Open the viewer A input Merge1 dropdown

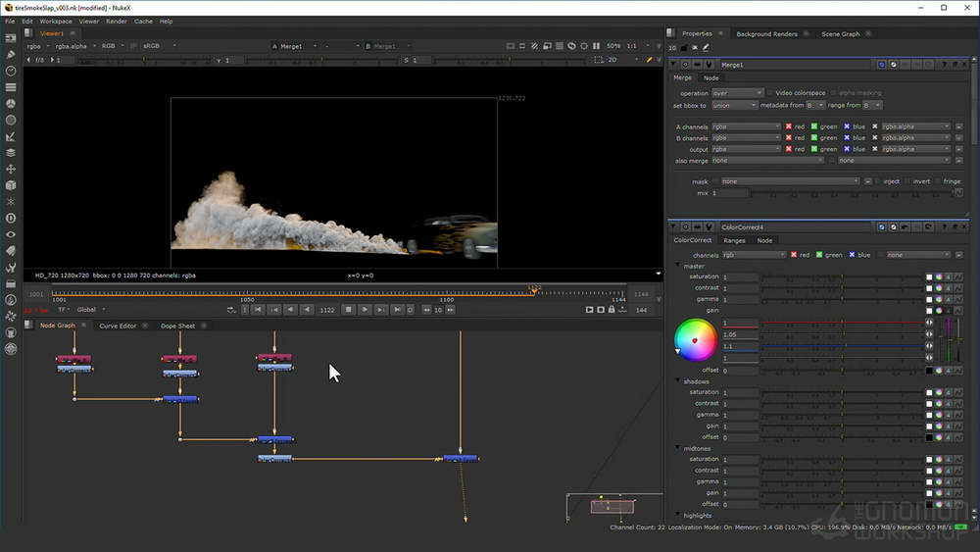pos(294,46)
